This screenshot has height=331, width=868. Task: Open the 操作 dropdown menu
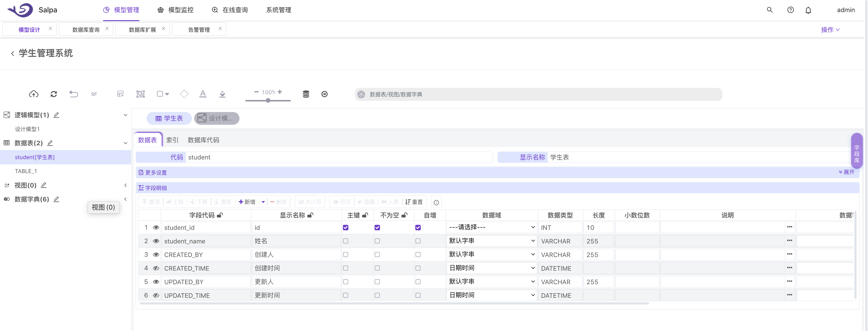click(830, 30)
